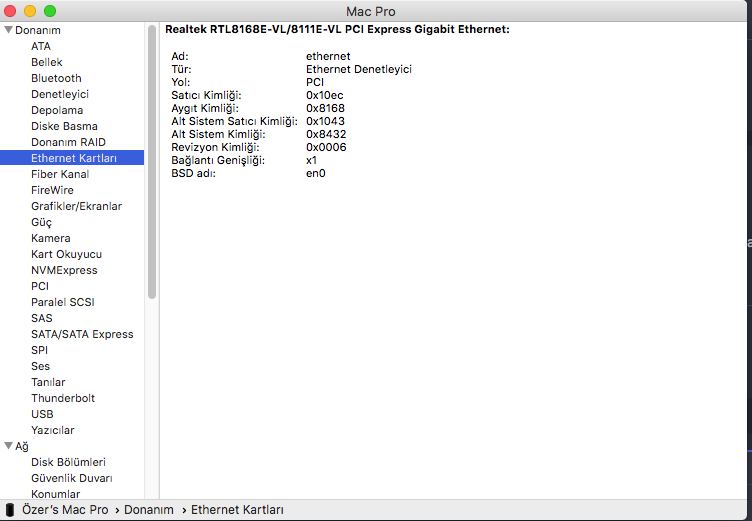This screenshot has width=752, height=521.
Task: Select the highlighted Ethernet Kartları row
Action: [72, 158]
